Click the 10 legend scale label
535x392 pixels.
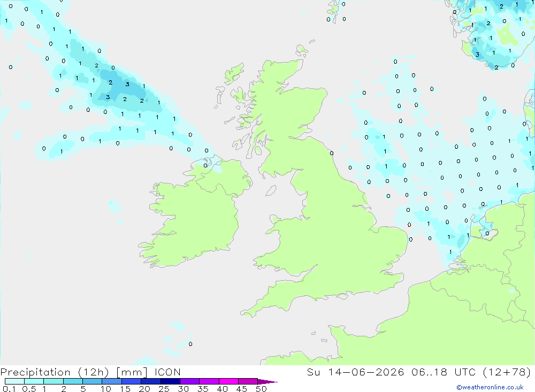click(106, 389)
